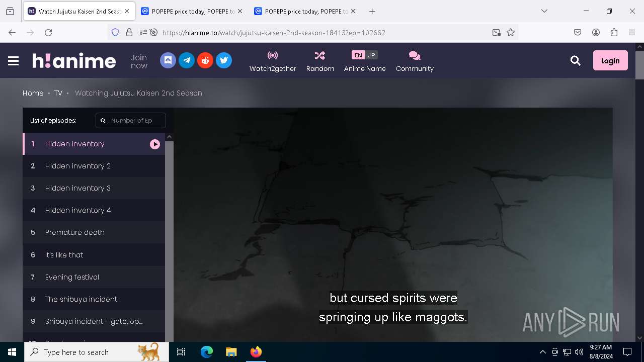The image size is (644, 362).
Task: Open a new browser tab
Action: pos(372,11)
